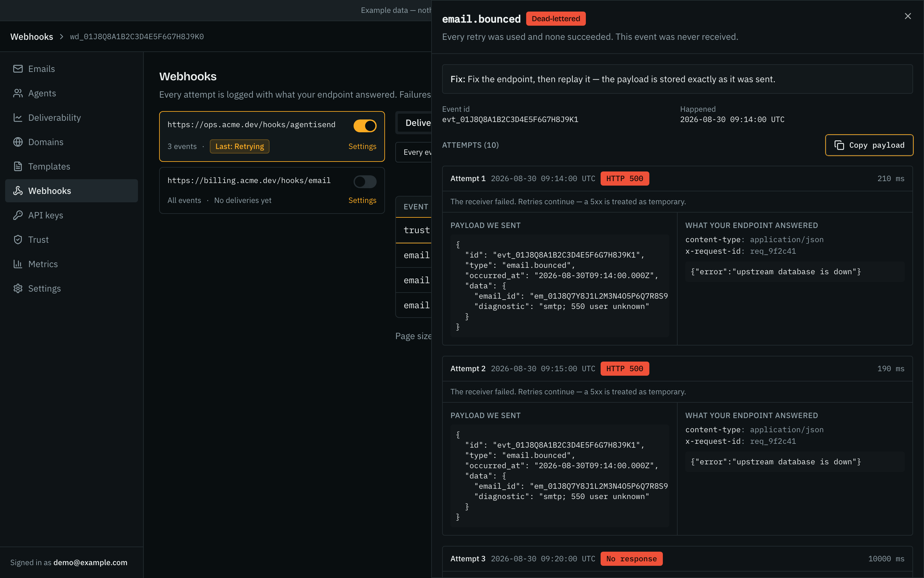The image size is (924, 578).
Task: Click the Dead-lettered status badge
Action: tap(556, 19)
